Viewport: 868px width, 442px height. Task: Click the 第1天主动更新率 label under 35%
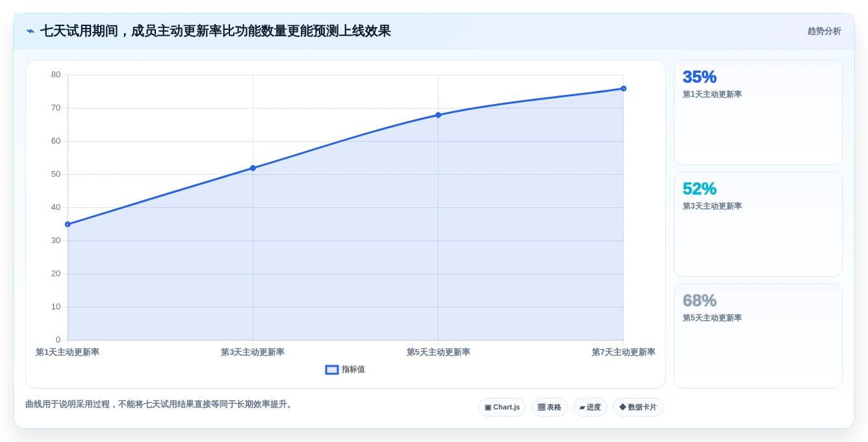(712, 94)
